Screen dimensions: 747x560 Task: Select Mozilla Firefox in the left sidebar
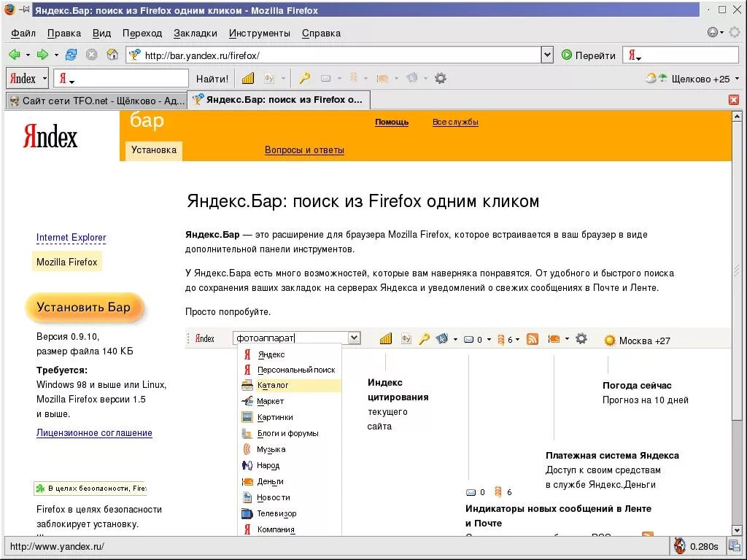pyautogui.click(x=66, y=262)
